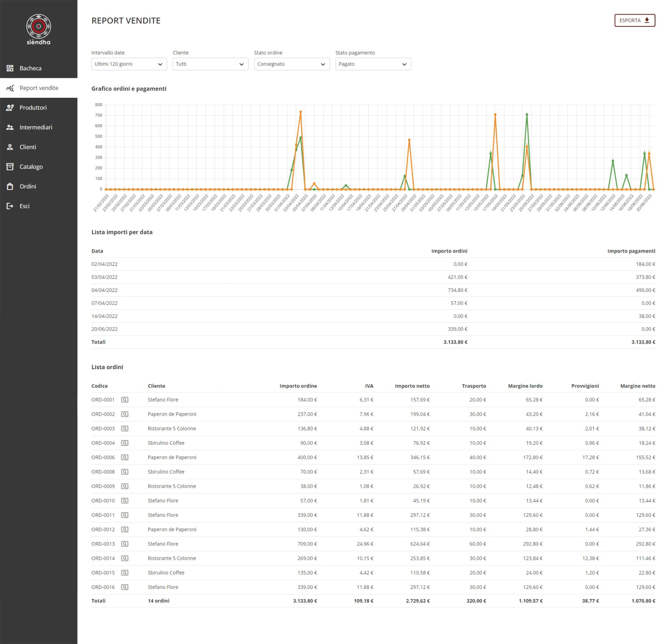Click 709,00 € amount in ORD-0013 row
This screenshot has width=667, height=644.
307,544
